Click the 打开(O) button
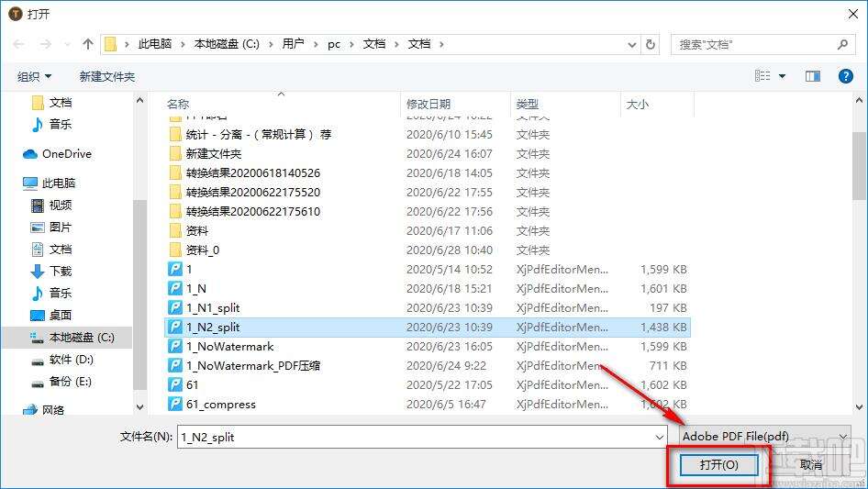 (x=718, y=464)
